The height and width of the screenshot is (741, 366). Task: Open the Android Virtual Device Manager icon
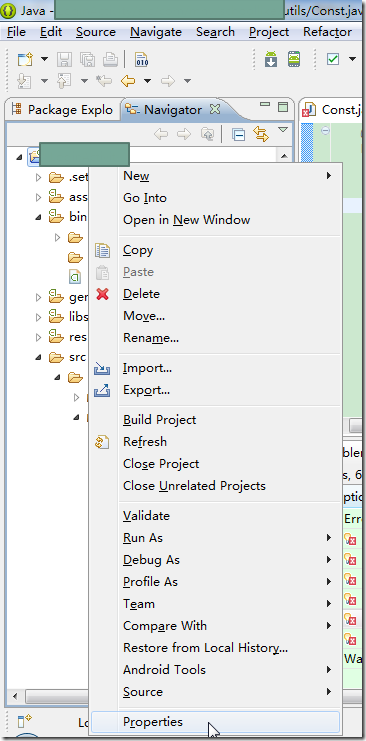pos(294,60)
